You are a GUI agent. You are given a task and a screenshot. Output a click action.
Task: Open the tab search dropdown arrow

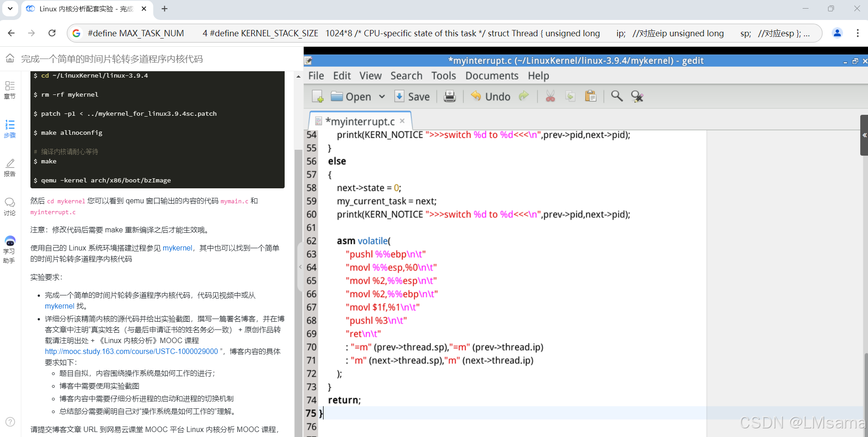click(10, 9)
